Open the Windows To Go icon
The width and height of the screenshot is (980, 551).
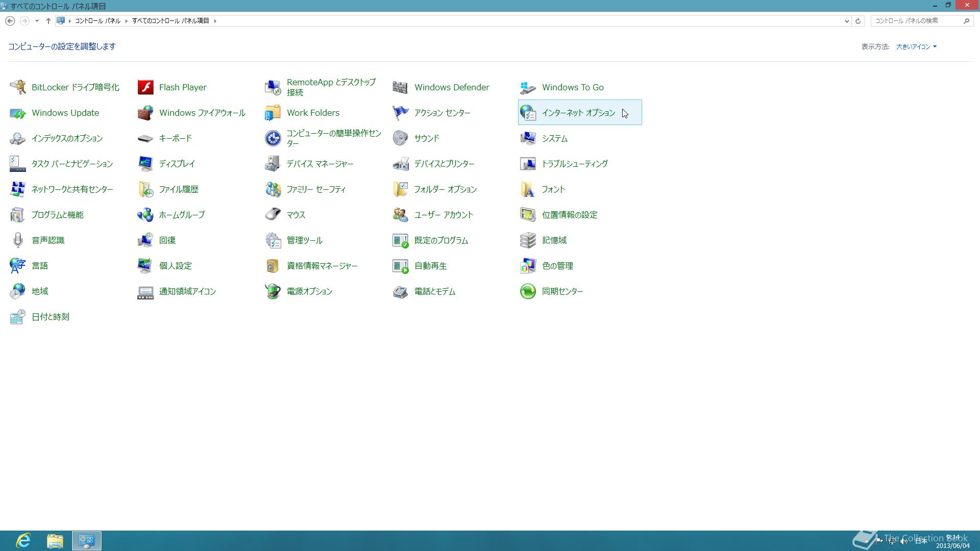pos(528,87)
